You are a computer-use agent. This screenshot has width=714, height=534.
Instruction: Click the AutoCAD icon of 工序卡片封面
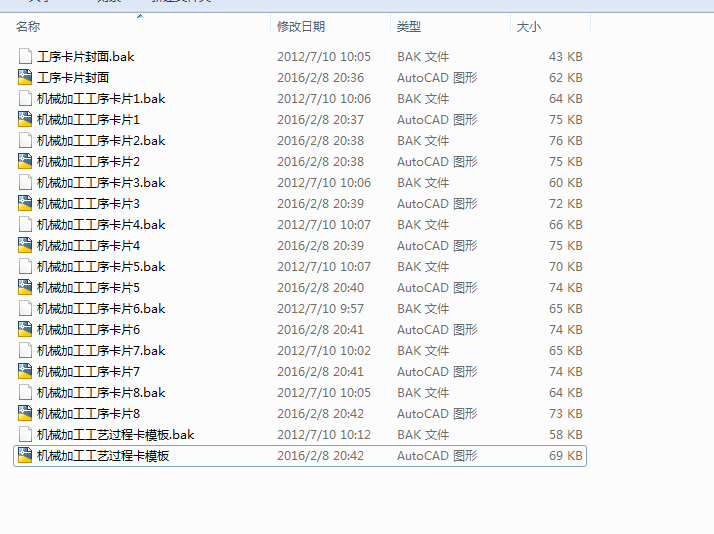click(x=25, y=77)
